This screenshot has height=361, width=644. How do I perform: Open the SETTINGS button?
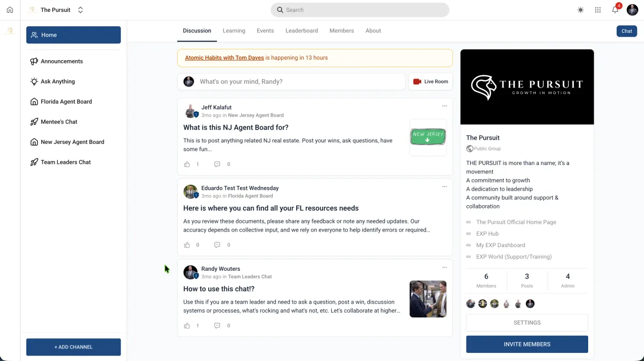(527, 323)
